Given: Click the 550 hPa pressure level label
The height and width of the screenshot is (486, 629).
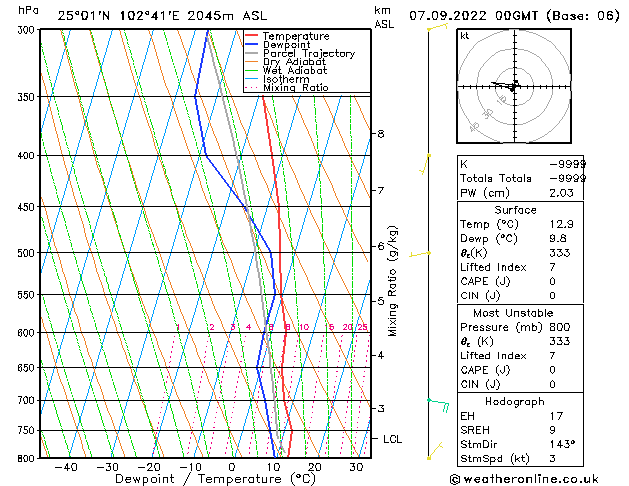Looking at the screenshot, I should (28, 295).
